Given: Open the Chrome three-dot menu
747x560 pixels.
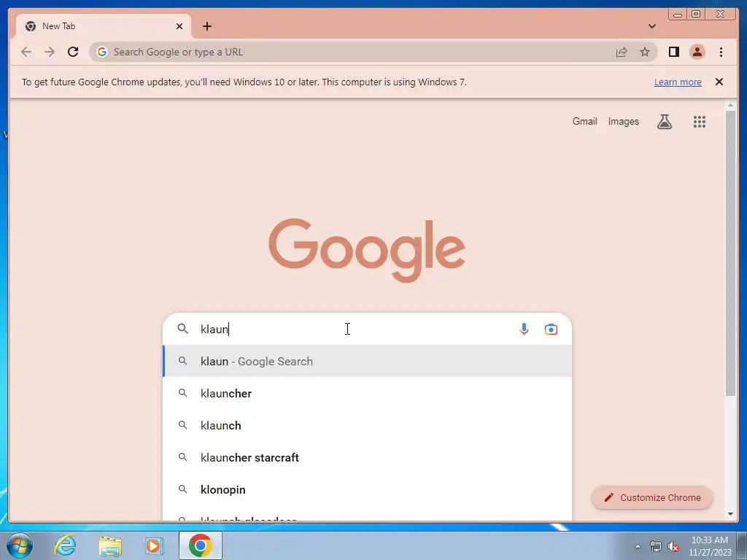Looking at the screenshot, I should click(721, 52).
